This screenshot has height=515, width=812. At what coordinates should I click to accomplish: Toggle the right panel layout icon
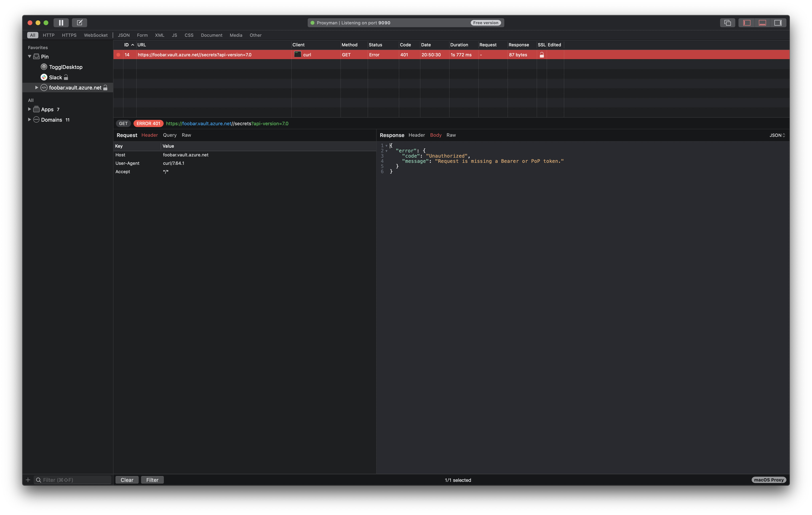click(x=778, y=23)
